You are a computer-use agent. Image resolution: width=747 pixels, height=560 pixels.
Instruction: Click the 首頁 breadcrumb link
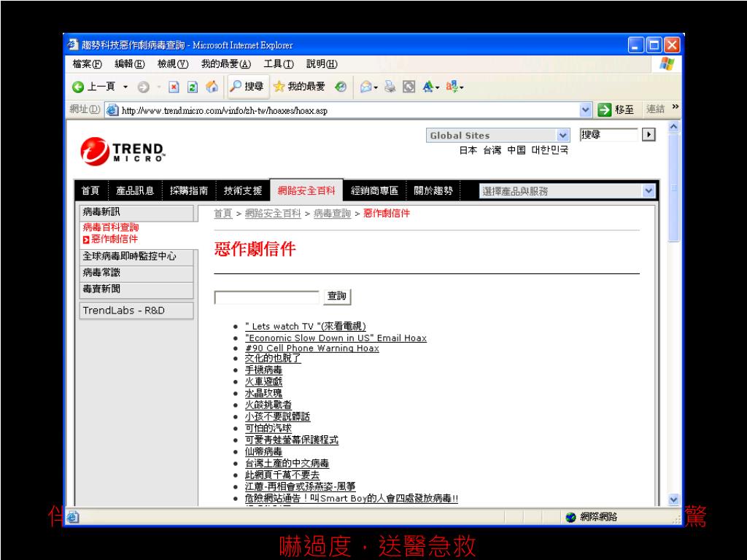point(223,214)
